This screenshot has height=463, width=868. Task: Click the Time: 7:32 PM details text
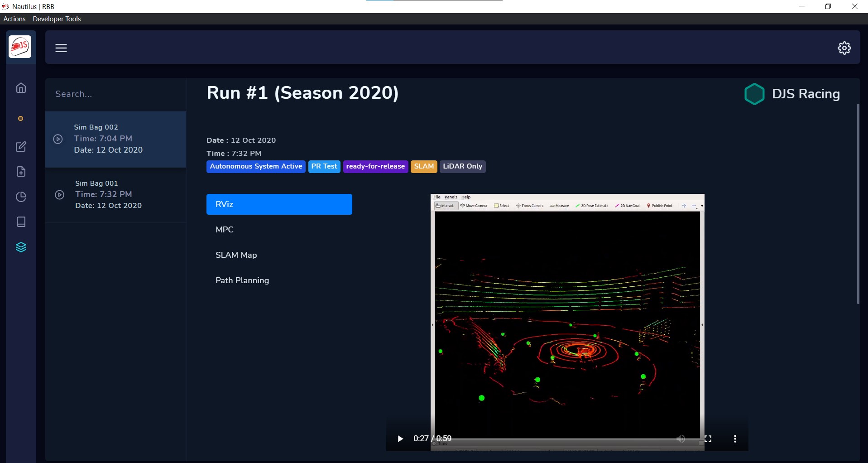click(x=234, y=154)
